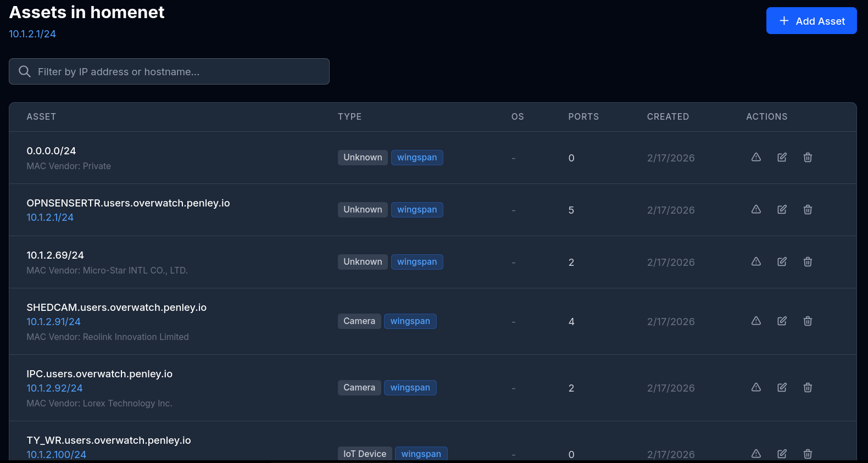Edit the TY_WR IoT device asset
Screen dimensions: 868x463
(782, 454)
